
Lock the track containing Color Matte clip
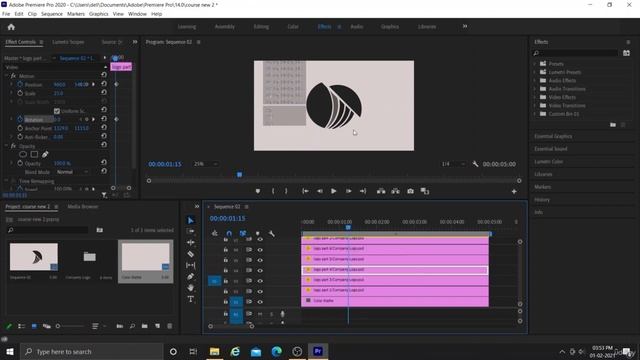[x=226, y=302]
